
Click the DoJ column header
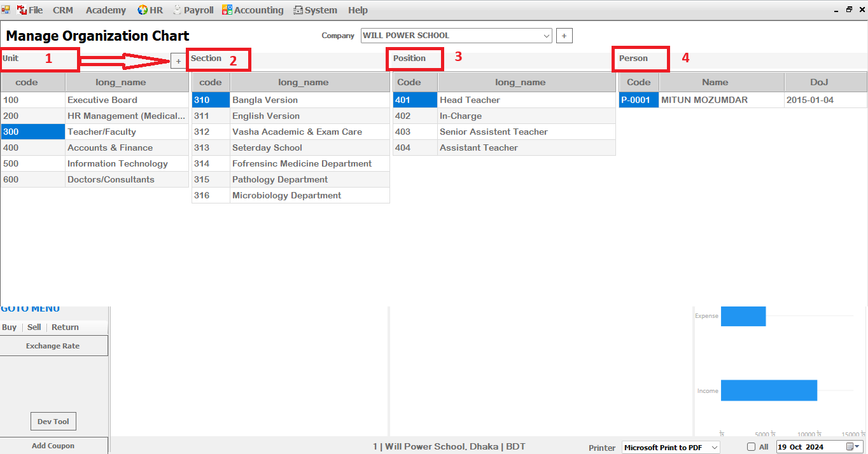(x=825, y=82)
